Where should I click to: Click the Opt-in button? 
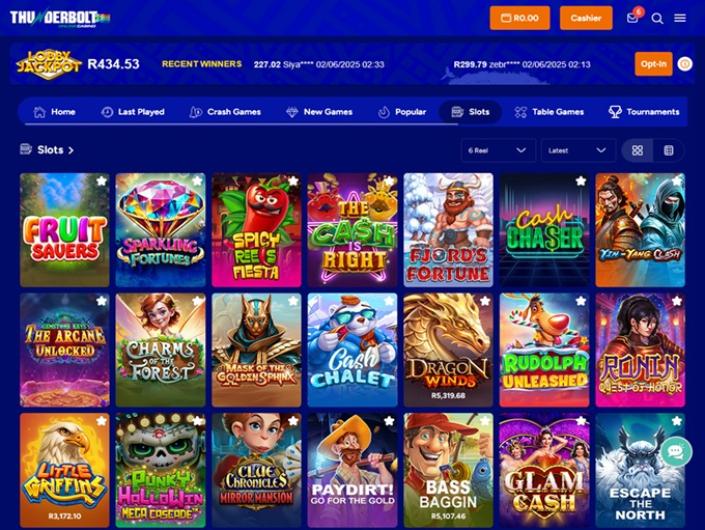(653, 64)
